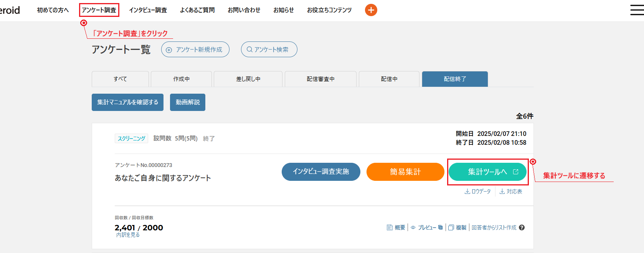Image resolution: width=644 pixels, height=253 pixels.
Task: Expand 内訳を見る breakdown link
Action: pyautogui.click(x=128, y=235)
